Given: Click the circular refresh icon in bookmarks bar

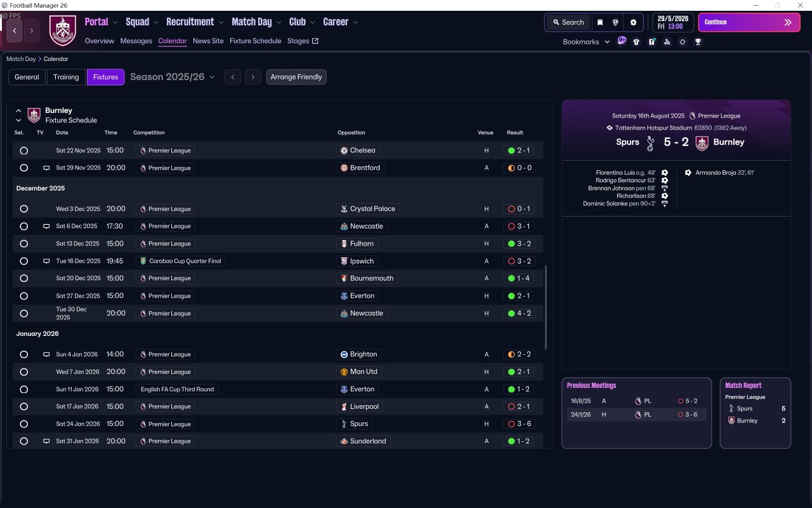Looking at the screenshot, I should pyautogui.click(x=683, y=42).
